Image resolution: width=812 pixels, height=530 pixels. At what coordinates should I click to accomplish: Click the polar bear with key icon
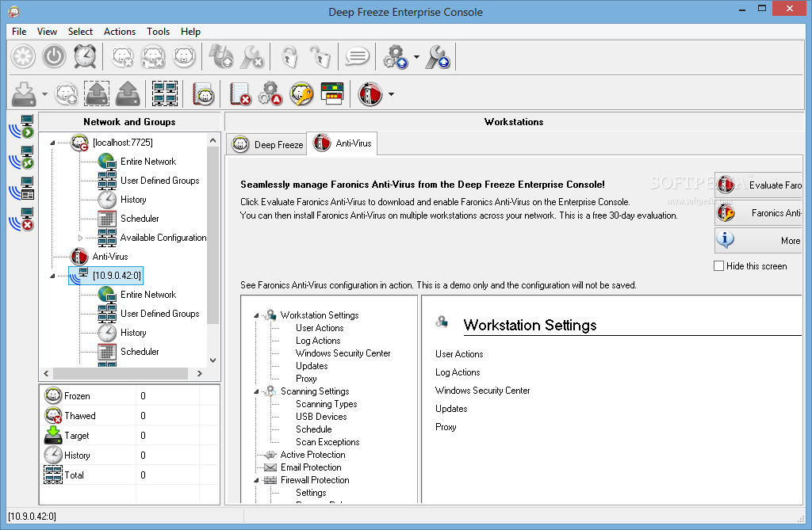pyautogui.click(x=301, y=93)
